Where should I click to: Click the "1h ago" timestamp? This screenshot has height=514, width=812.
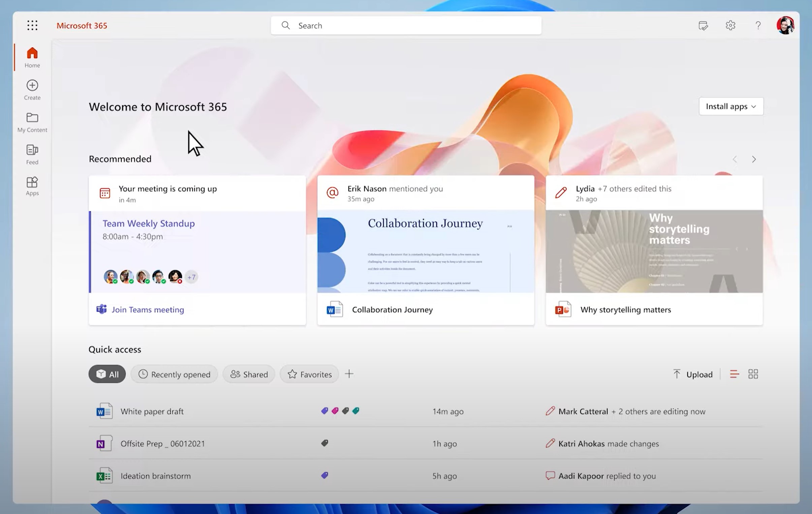[x=444, y=444]
